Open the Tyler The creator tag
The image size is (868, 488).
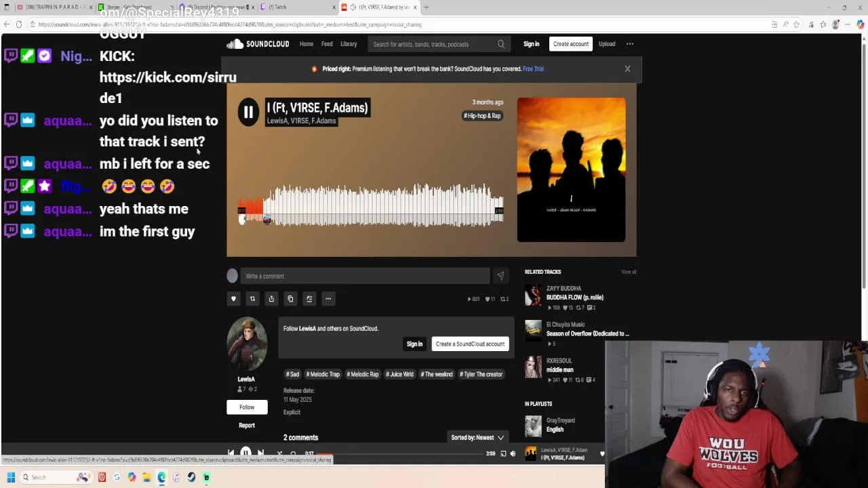coord(481,374)
